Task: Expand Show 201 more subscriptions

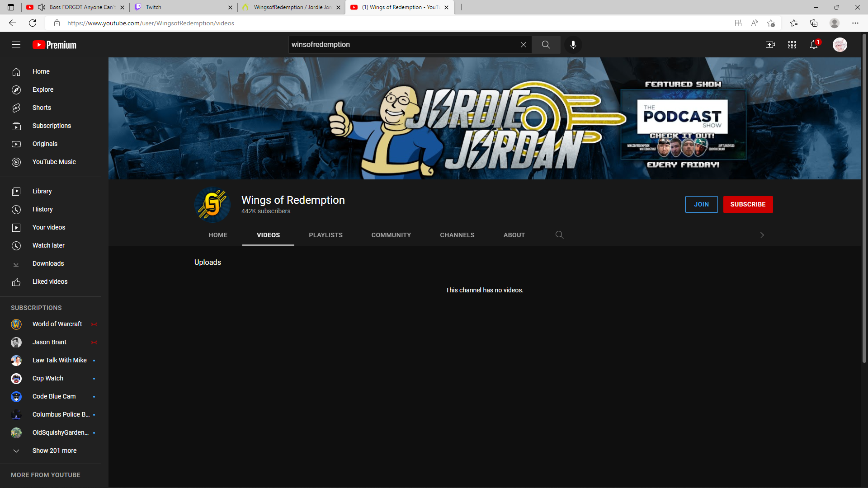Action: (x=51, y=450)
